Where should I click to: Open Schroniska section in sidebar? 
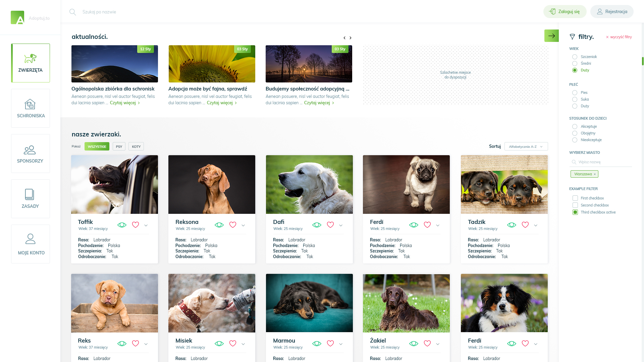click(x=31, y=108)
